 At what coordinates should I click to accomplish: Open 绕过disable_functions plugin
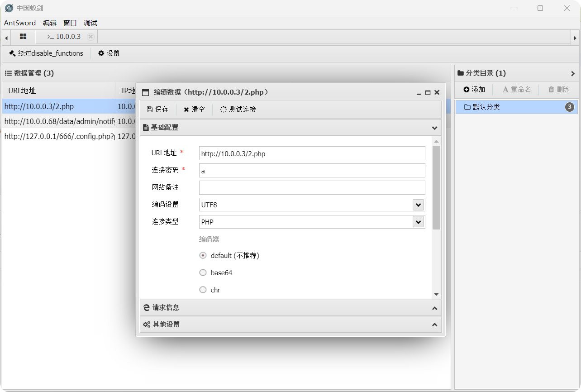point(46,53)
